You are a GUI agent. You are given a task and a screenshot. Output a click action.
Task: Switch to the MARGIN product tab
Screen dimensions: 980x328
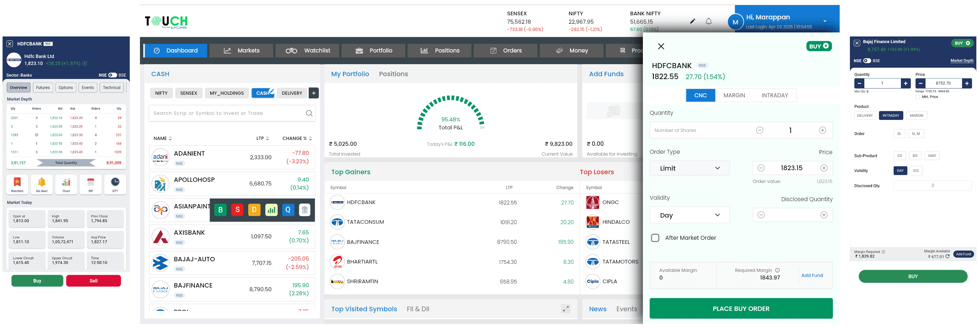pyautogui.click(x=734, y=95)
